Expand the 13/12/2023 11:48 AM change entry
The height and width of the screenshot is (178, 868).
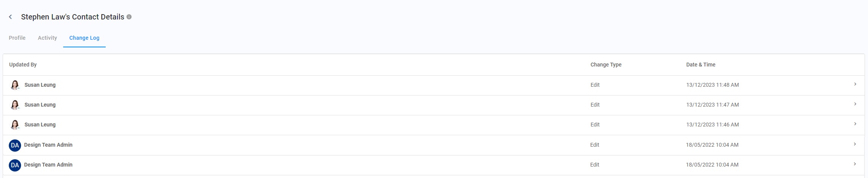click(855, 84)
